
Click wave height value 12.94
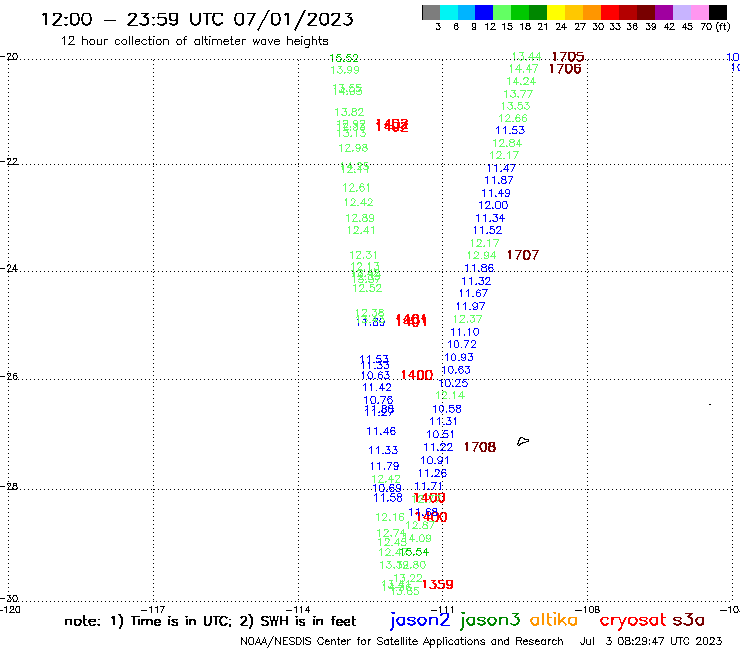(x=482, y=255)
